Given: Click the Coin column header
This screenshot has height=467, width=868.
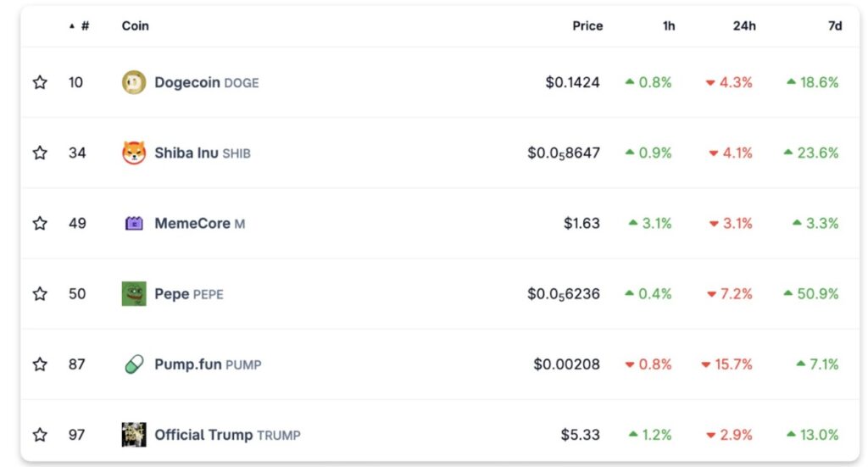Looking at the screenshot, I should pos(136,26).
